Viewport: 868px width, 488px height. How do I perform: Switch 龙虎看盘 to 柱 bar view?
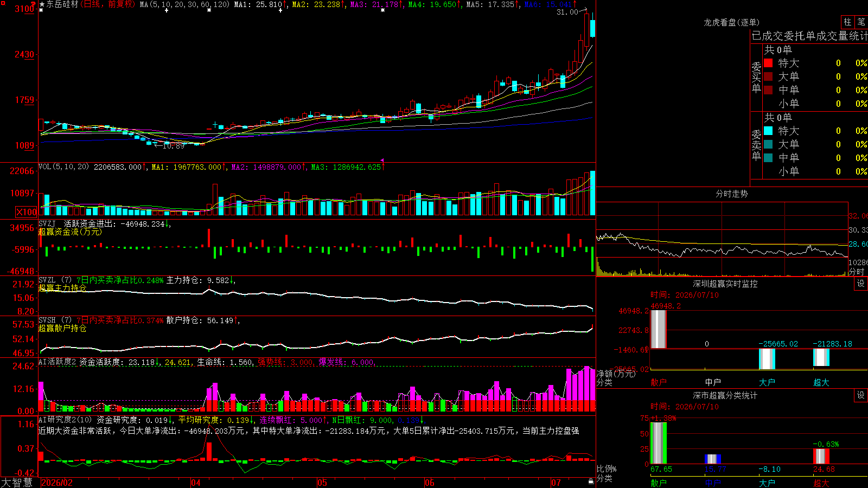click(847, 22)
